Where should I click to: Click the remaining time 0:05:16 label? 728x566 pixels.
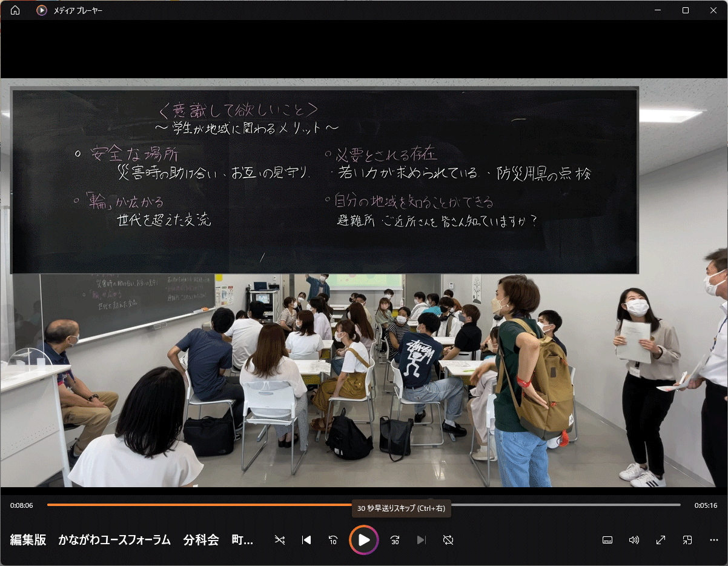pos(706,505)
